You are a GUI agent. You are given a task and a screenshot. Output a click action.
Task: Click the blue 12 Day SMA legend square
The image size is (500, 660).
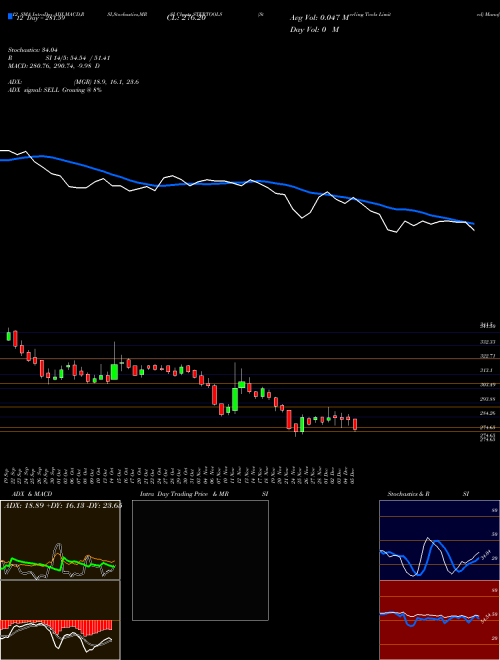[10, 17]
